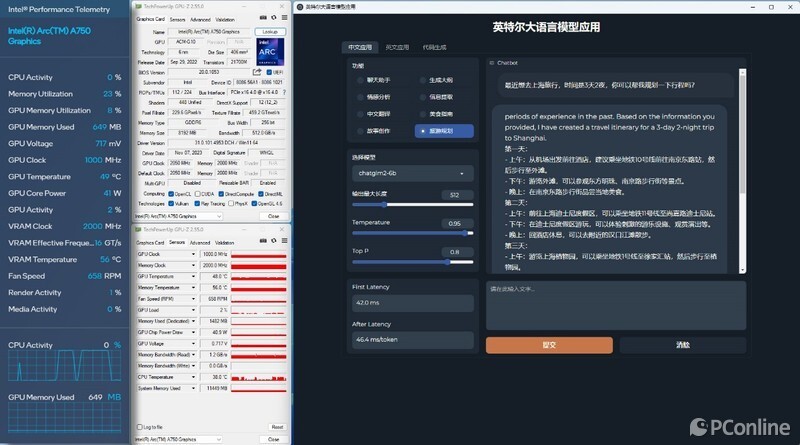Open GPU selector dropdown in Sensors window
The image size is (800, 445).
(x=178, y=439)
